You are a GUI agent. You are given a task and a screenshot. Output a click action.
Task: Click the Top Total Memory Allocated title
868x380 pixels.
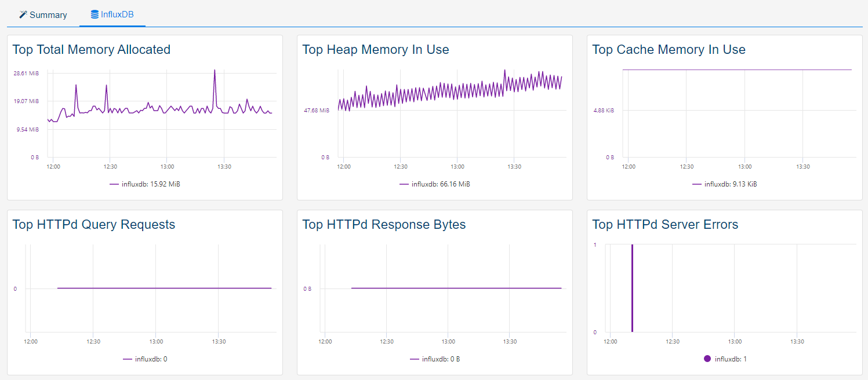tap(92, 50)
